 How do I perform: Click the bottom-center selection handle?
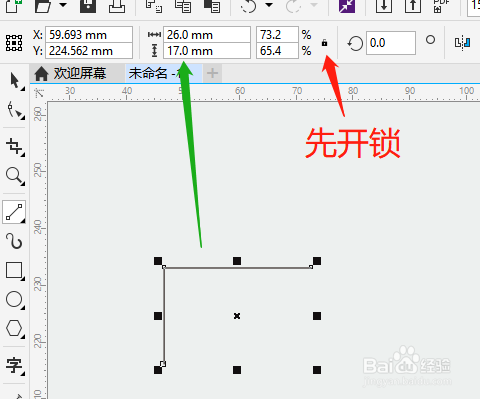237,370
